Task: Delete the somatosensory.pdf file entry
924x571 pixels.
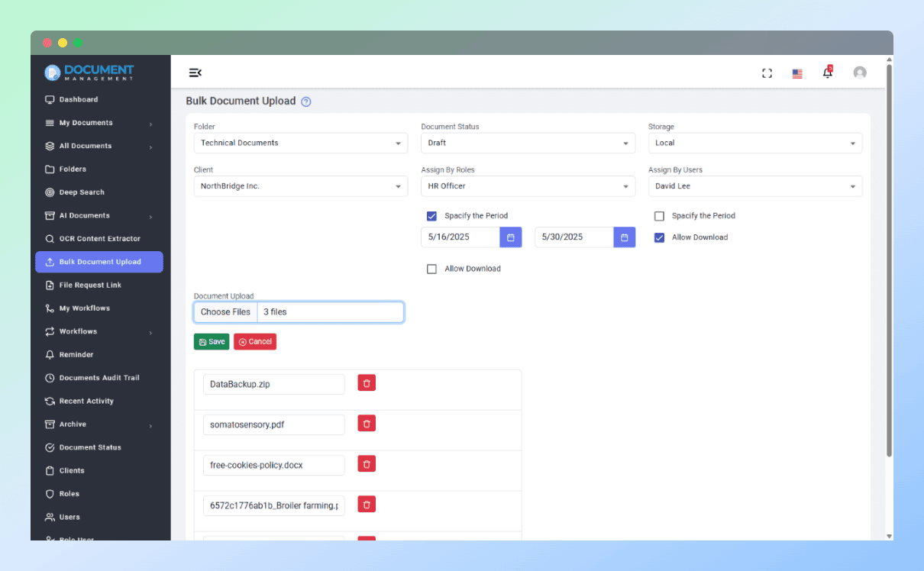Action: point(366,423)
